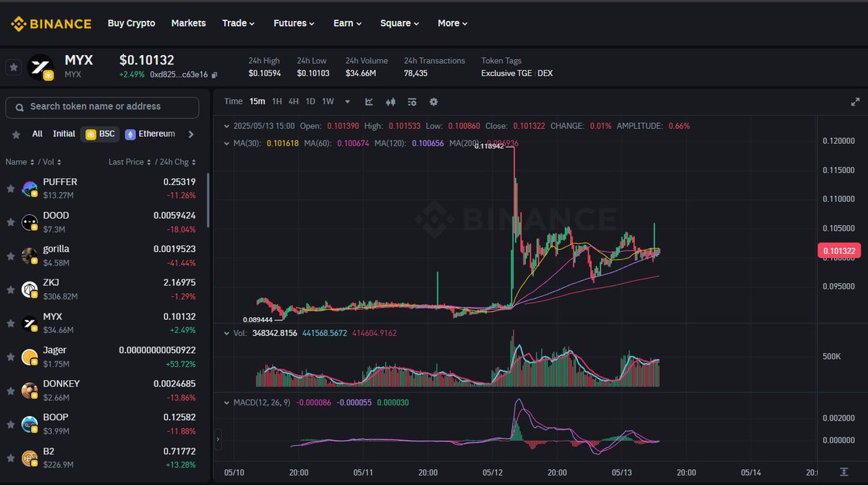
Task: Star the MYX token in list
Action: [x=11, y=324]
